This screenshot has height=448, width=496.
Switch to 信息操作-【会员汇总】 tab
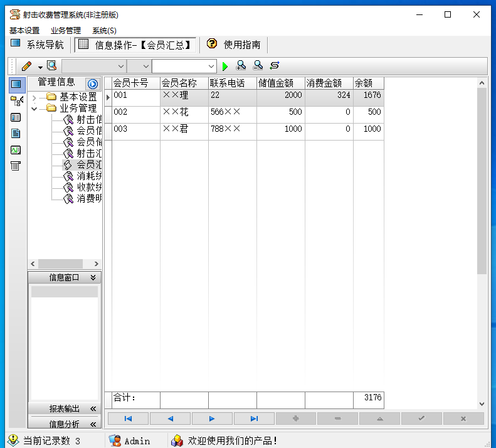pyautogui.click(x=135, y=45)
